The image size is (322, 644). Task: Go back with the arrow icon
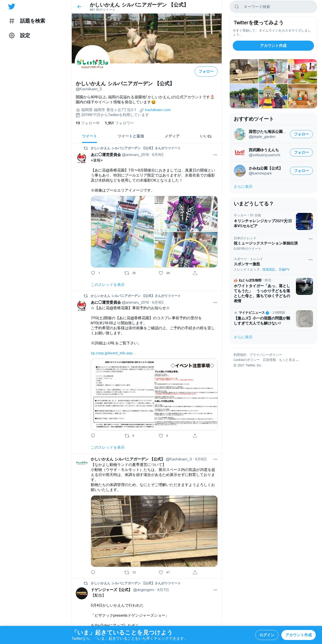click(79, 7)
